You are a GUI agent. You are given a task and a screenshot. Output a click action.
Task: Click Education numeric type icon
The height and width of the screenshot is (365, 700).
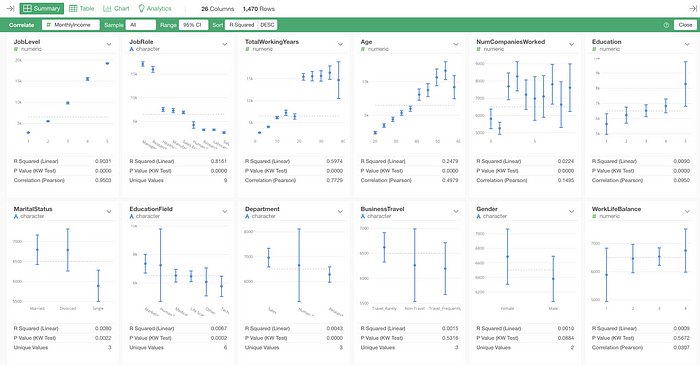click(x=594, y=49)
